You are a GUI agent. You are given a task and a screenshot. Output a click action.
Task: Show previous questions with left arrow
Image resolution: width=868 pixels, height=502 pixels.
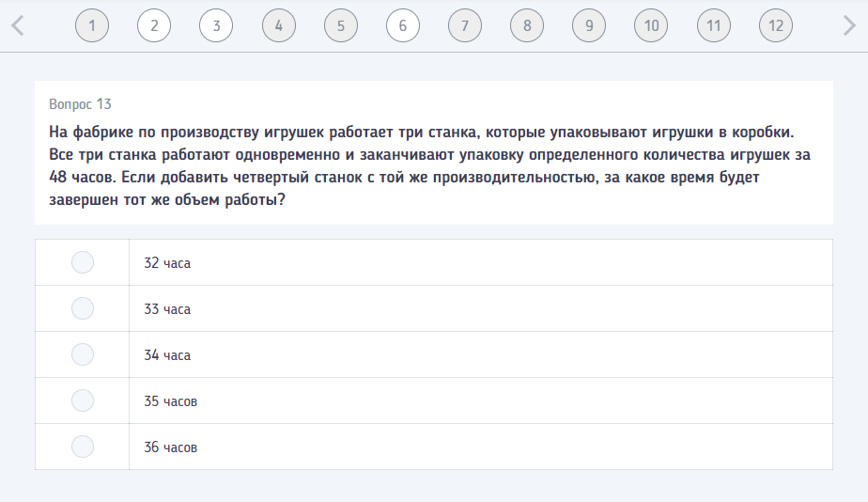pyautogui.click(x=18, y=25)
